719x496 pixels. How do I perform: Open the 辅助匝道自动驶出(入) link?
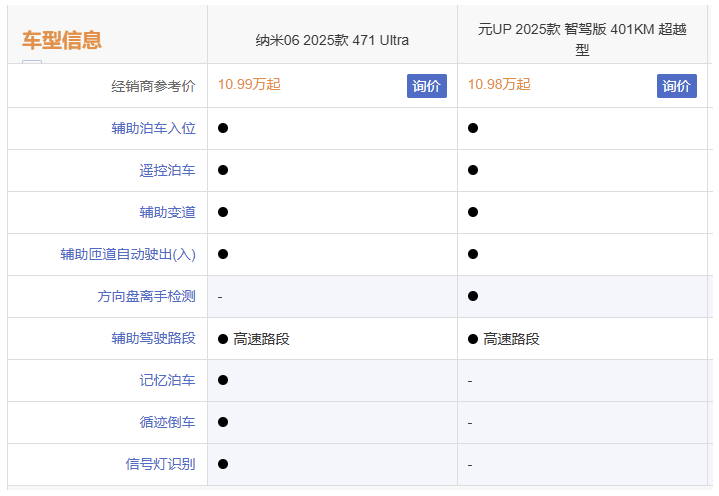tap(128, 254)
